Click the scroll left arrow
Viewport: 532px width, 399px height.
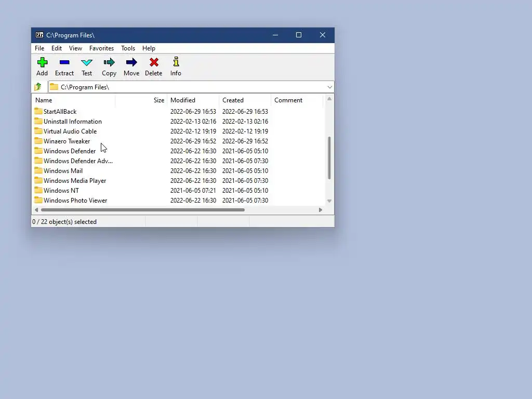[36, 210]
